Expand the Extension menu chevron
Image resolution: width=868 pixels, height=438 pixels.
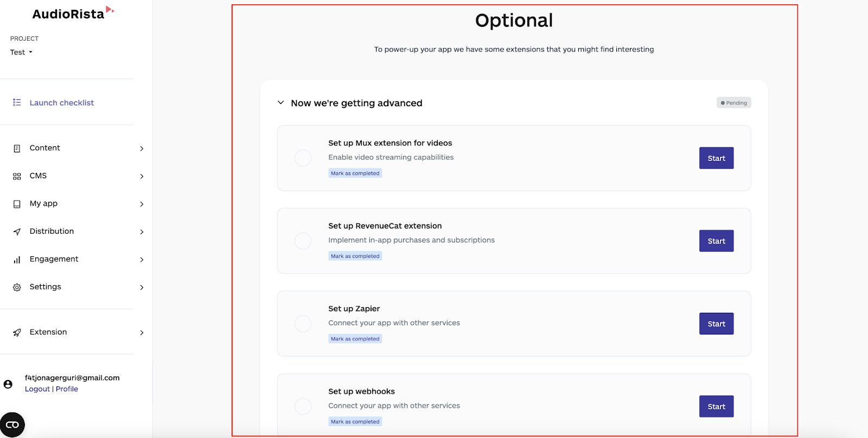[142, 333]
